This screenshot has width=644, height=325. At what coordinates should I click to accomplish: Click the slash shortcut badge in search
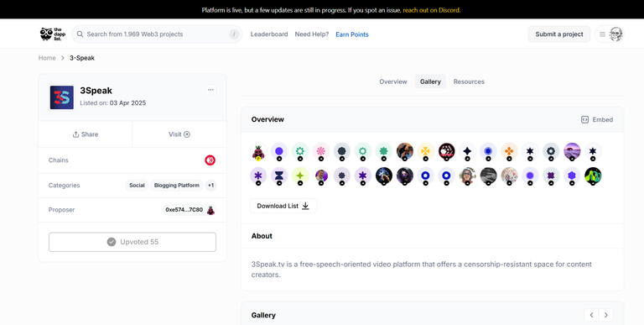pyautogui.click(x=234, y=34)
